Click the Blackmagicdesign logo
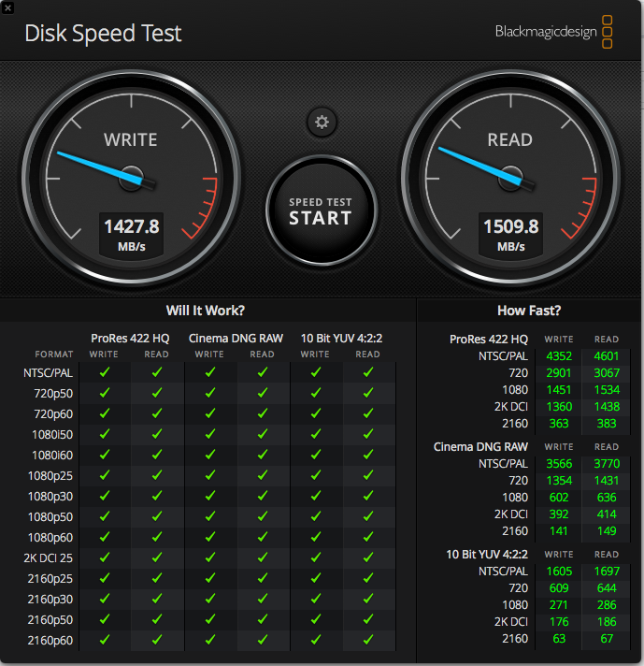The width and height of the screenshot is (644, 666). pyautogui.click(x=553, y=32)
